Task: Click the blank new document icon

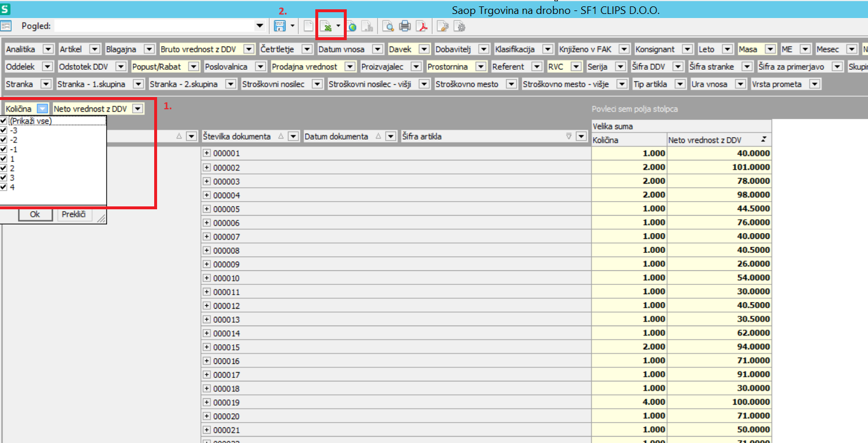Action: (308, 26)
